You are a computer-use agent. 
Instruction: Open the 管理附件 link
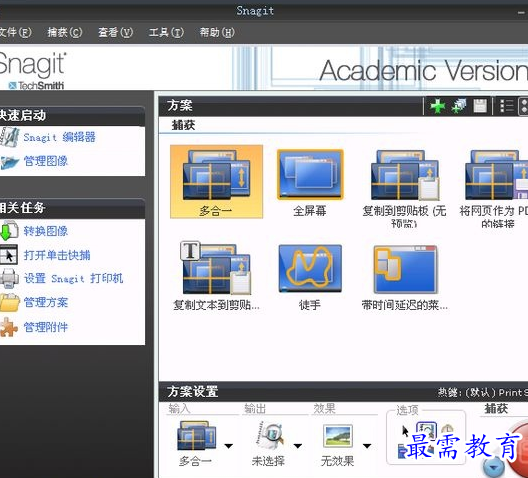coord(46,327)
